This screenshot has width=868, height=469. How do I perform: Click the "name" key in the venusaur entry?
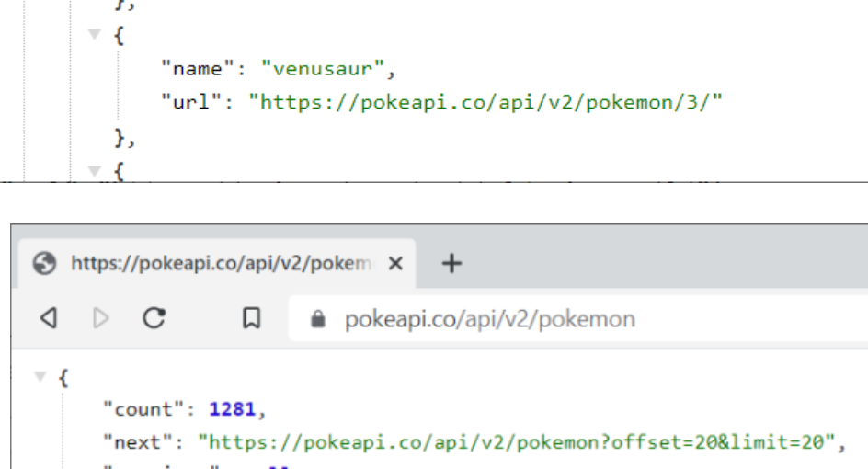coord(197,69)
